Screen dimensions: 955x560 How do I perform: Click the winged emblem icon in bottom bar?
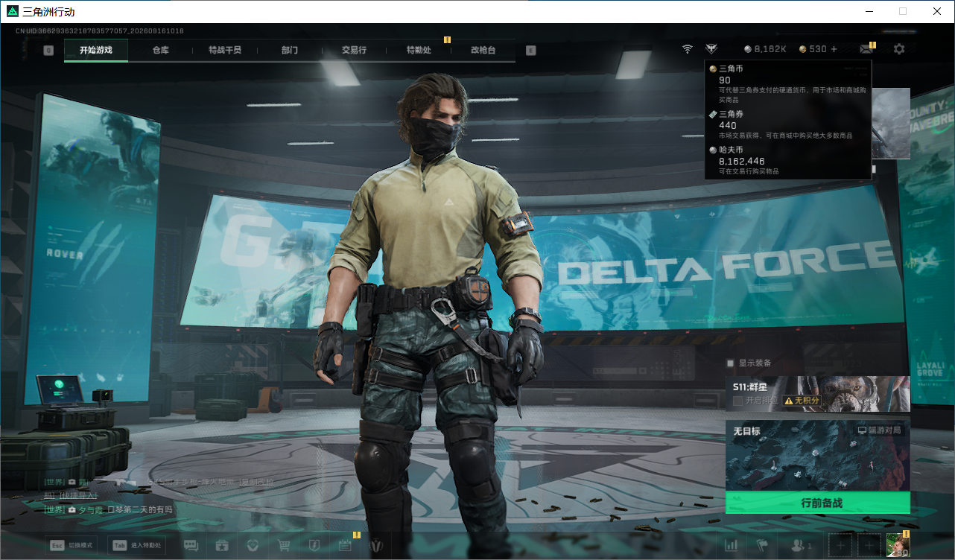pos(376,545)
